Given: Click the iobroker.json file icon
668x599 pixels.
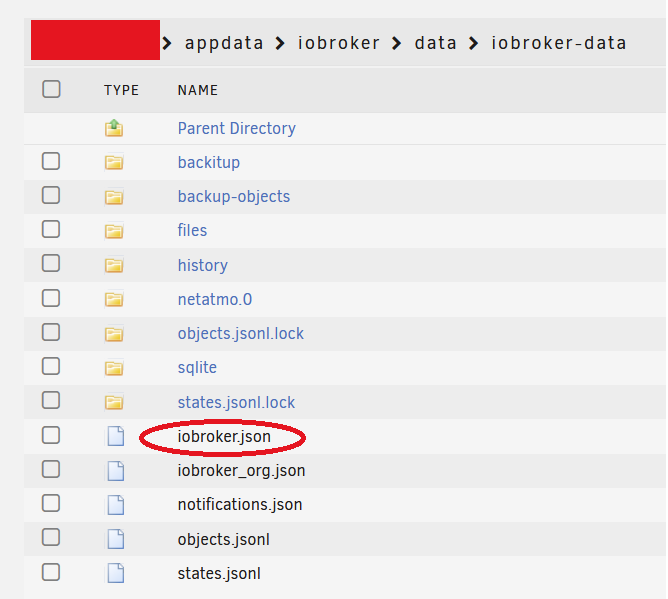Looking at the screenshot, I should click(x=115, y=436).
